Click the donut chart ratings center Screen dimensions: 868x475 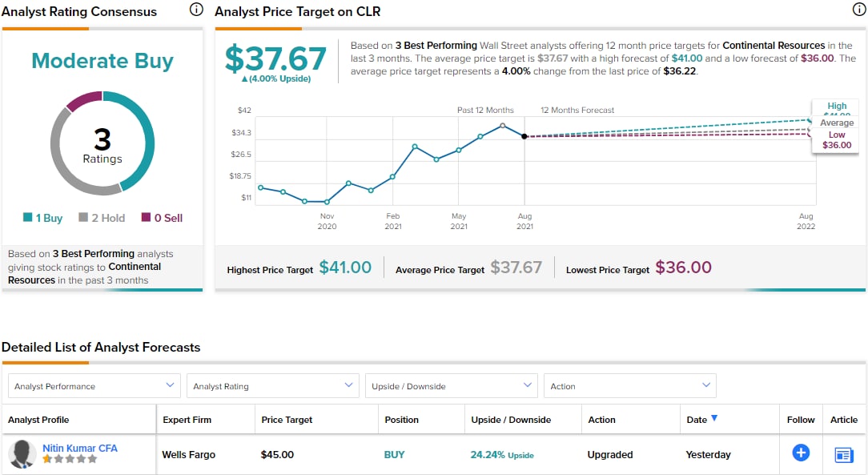102,144
